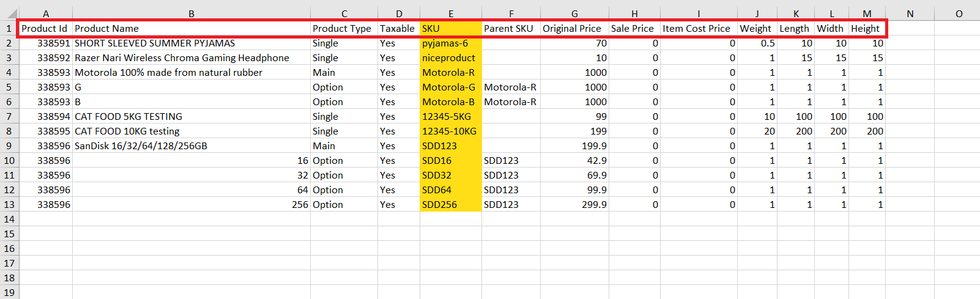Viewport: 980px width, 299px height.
Task: Select the Motorola-G SKU cell
Action: 451,87
